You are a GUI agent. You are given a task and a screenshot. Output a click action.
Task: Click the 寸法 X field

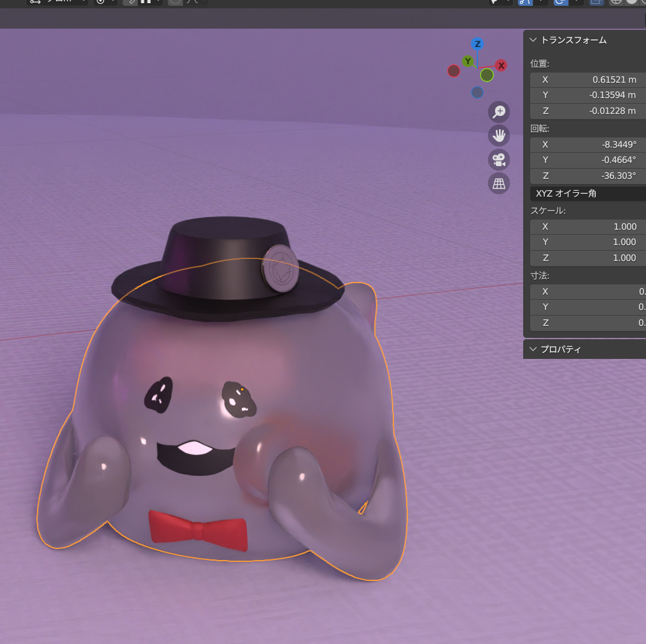(x=588, y=291)
